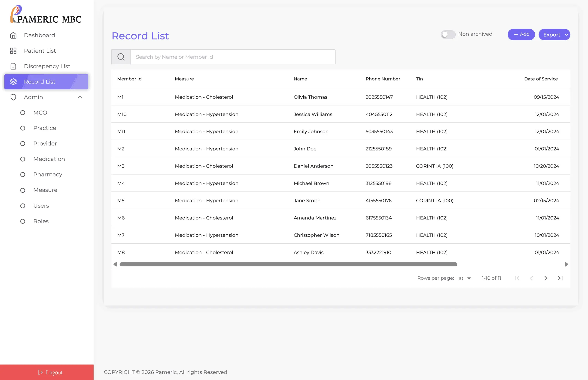
Task: Go to next page arrow
Action: (546, 278)
